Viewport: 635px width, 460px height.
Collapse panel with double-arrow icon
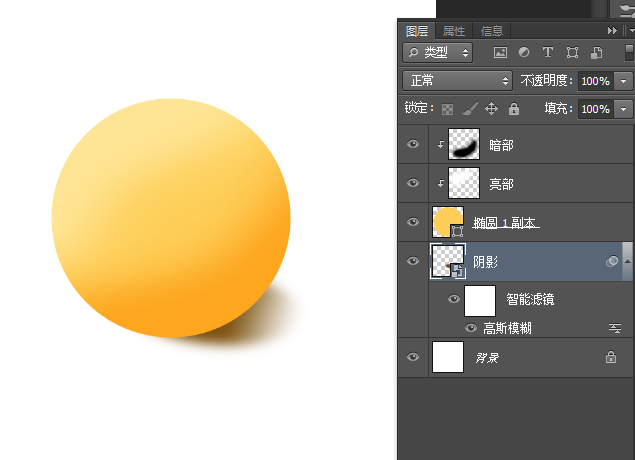[x=612, y=31]
